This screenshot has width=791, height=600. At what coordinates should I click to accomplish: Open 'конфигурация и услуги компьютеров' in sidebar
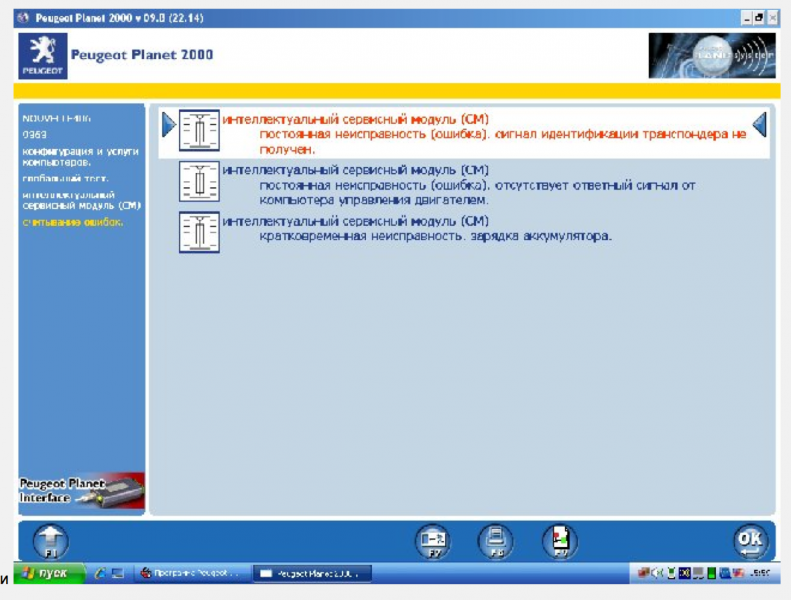click(80, 156)
